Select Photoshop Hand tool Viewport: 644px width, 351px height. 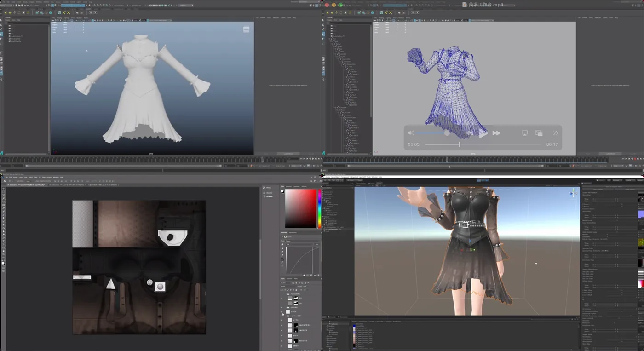point(3,251)
